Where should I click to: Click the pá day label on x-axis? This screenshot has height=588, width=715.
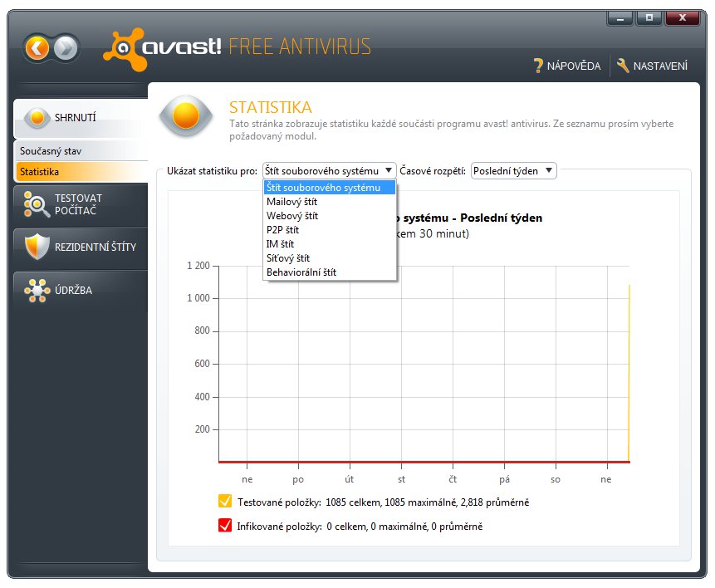click(504, 479)
